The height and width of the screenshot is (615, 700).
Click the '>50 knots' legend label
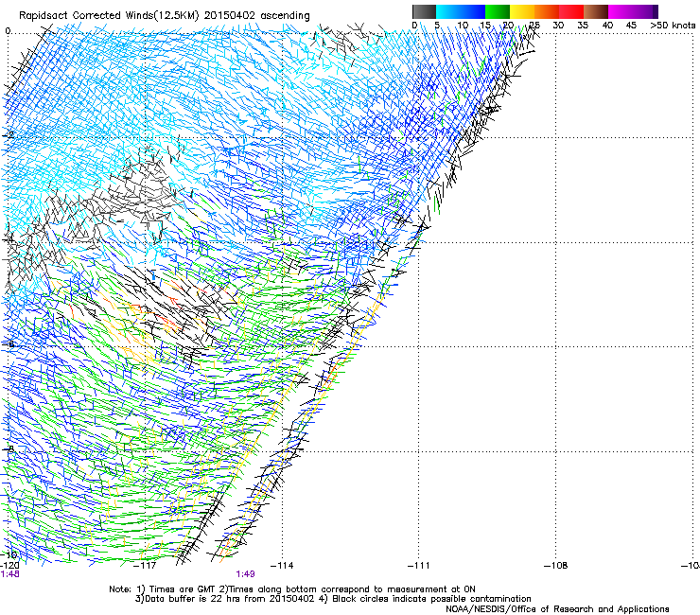tap(673, 26)
